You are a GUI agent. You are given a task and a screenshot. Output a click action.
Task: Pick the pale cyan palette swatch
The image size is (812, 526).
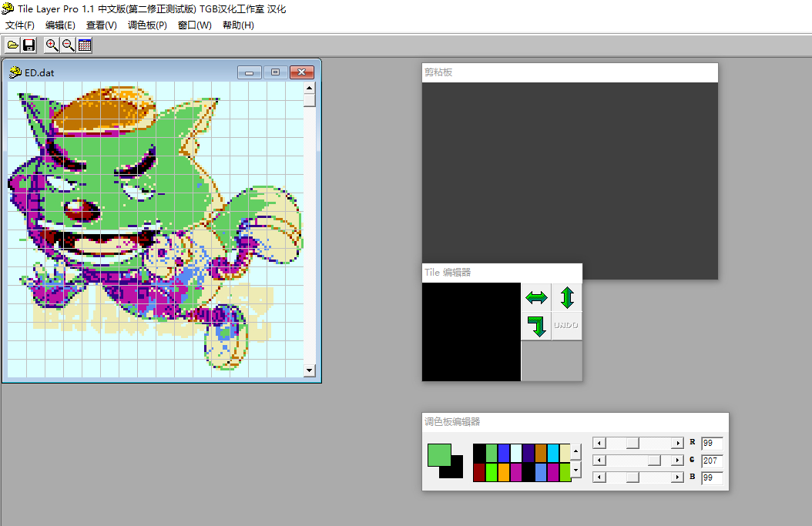point(516,453)
